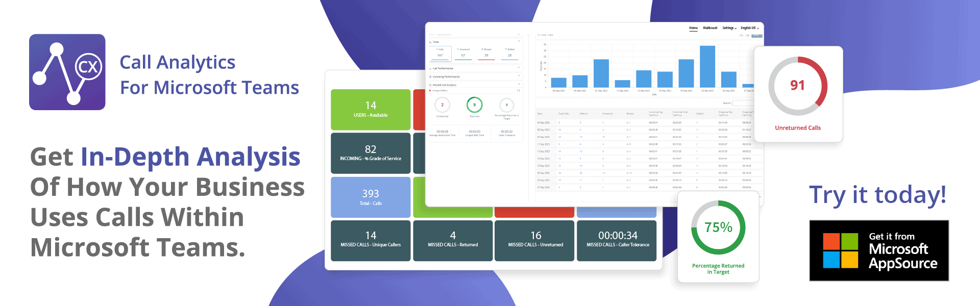Click the "Unreturned Calls" card label
980x306 pixels.
pyautogui.click(x=798, y=128)
